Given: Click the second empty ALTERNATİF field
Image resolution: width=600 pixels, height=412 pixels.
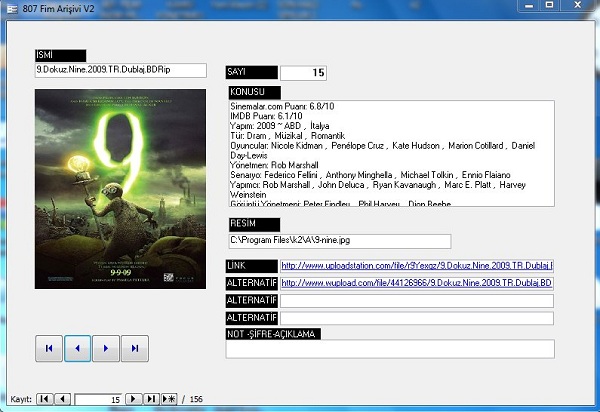Looking at the screenshot, I should [417, 301].
